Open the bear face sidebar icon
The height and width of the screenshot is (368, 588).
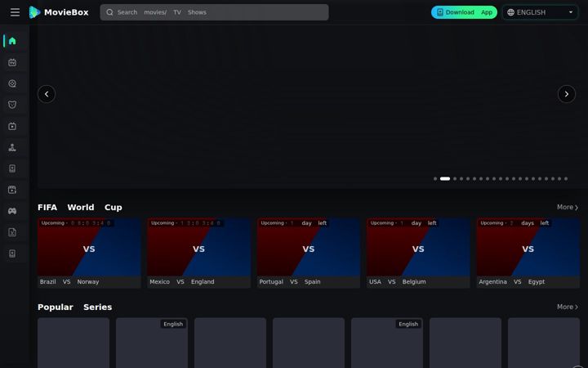12,105
